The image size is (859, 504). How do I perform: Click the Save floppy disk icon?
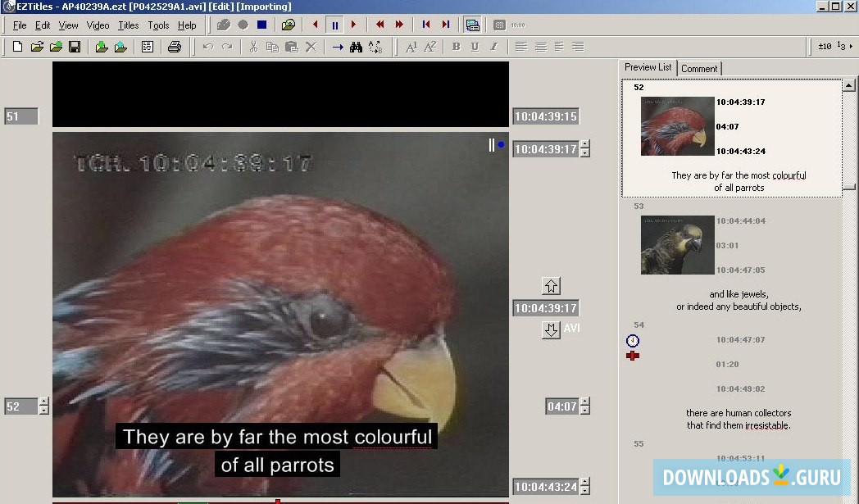coord(75,47)
